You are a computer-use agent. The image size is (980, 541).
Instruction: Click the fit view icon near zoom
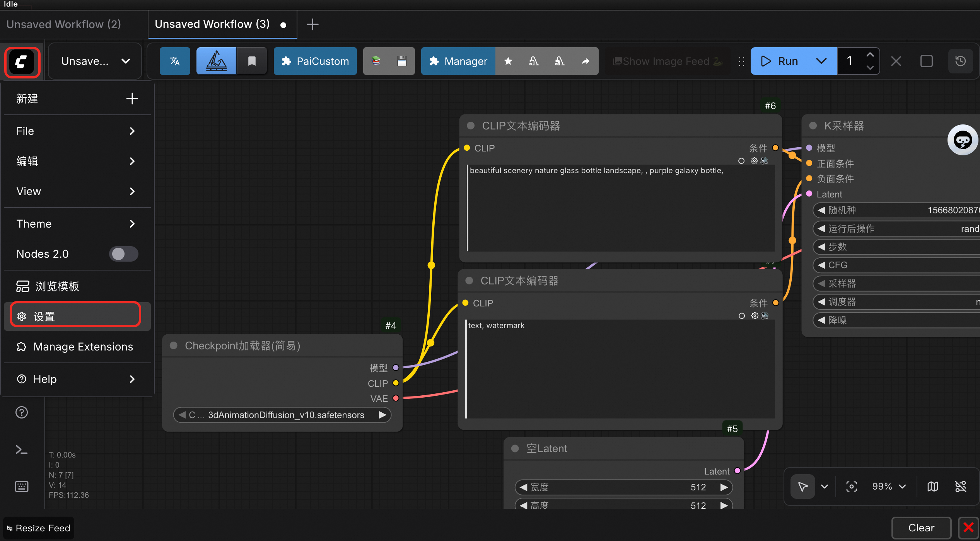pos(851,487)
